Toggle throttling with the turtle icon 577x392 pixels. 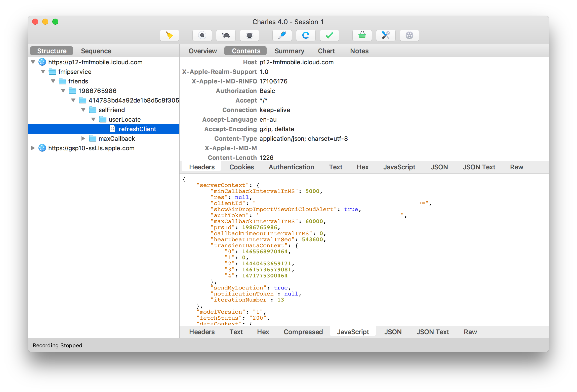(x=226, y=35)
